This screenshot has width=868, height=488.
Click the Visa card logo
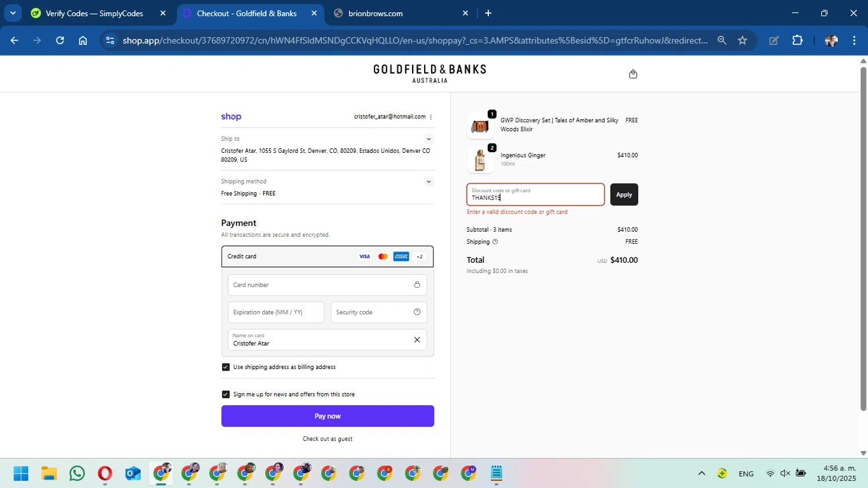click(365, 256)
